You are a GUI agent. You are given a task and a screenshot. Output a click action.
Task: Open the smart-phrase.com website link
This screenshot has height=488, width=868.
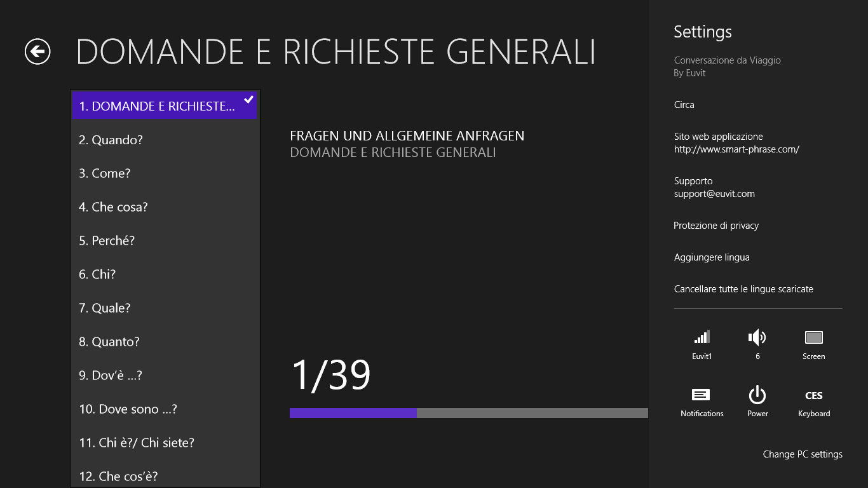[736, 149]
